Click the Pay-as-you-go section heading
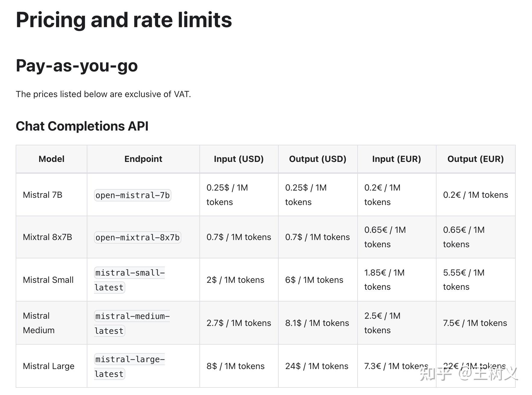532x395 pixels. tap(77, 66)
